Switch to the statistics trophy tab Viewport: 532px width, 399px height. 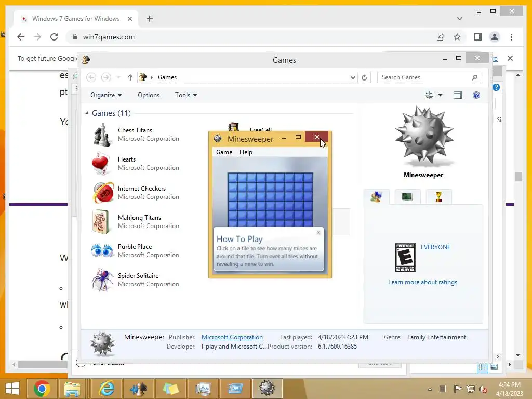(438, 197)
